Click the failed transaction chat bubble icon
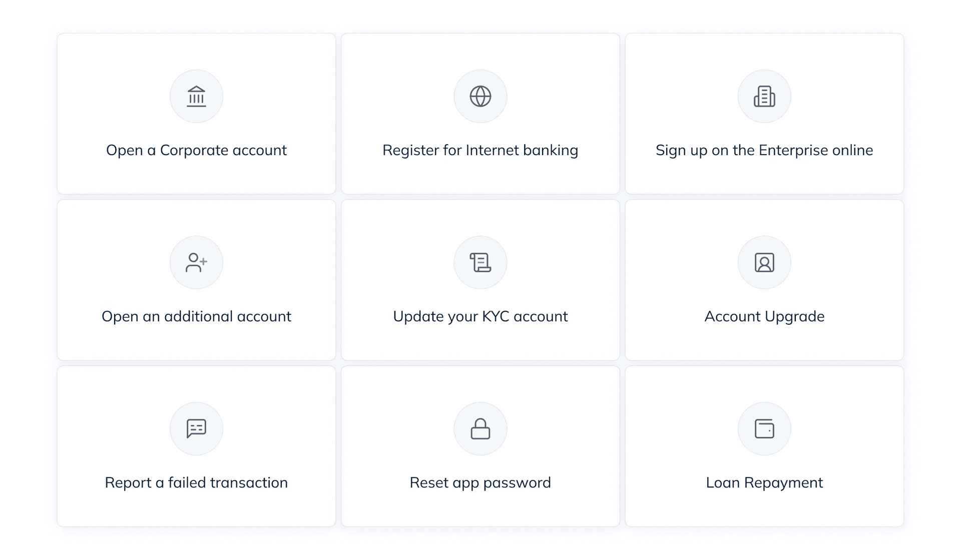961x560 pixels. pos(196,428)
